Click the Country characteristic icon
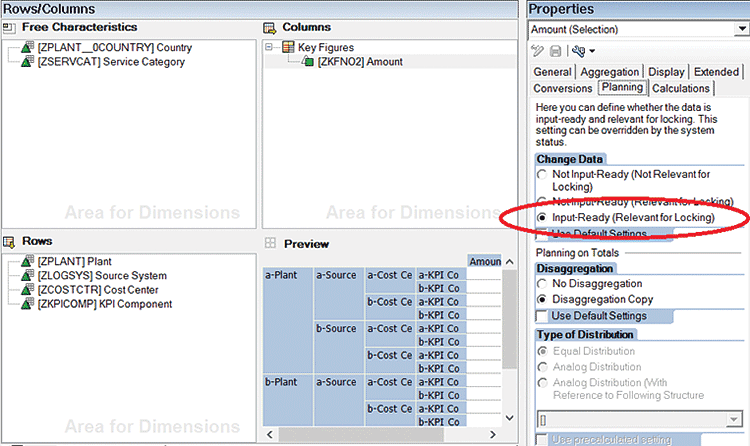The height and width of the screenshot is (446, 750). pos(27,47)
